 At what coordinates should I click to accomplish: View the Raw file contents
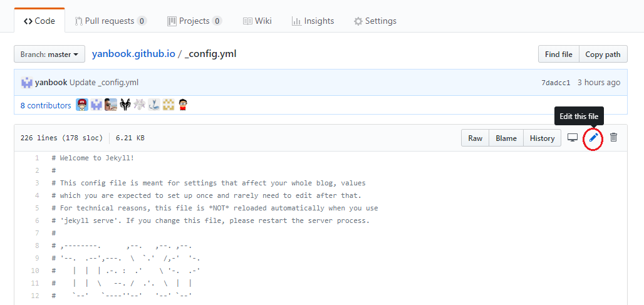coord(475,138)
